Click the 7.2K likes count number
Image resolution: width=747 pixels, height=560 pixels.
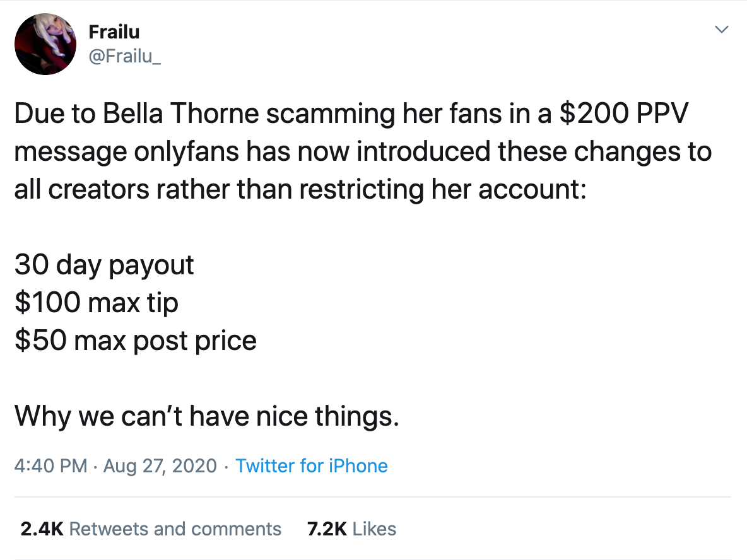327,529
